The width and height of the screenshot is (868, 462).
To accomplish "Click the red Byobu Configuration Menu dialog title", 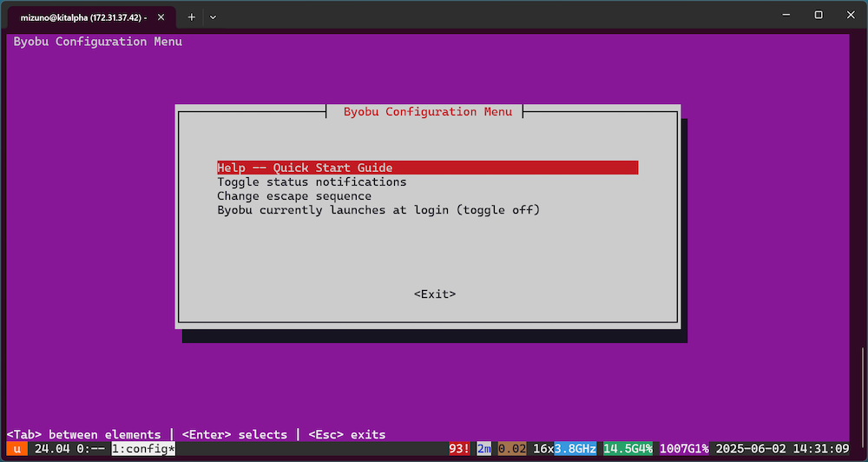I will coord(427,112).
